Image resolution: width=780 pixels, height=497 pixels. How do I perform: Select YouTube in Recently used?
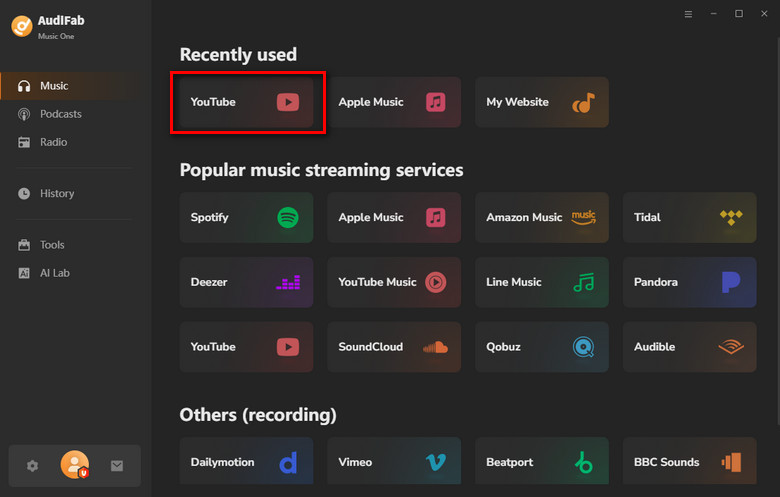point(246,102)
